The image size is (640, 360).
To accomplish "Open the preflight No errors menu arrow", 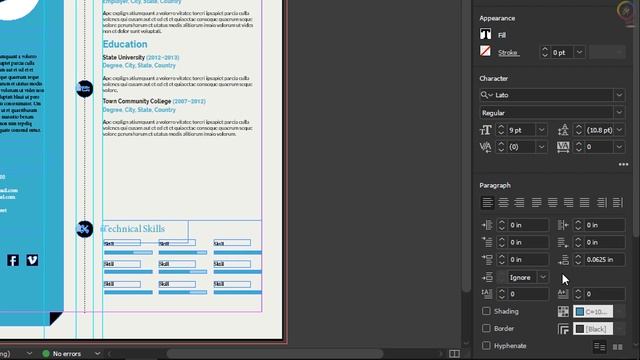I will [97, 353].
